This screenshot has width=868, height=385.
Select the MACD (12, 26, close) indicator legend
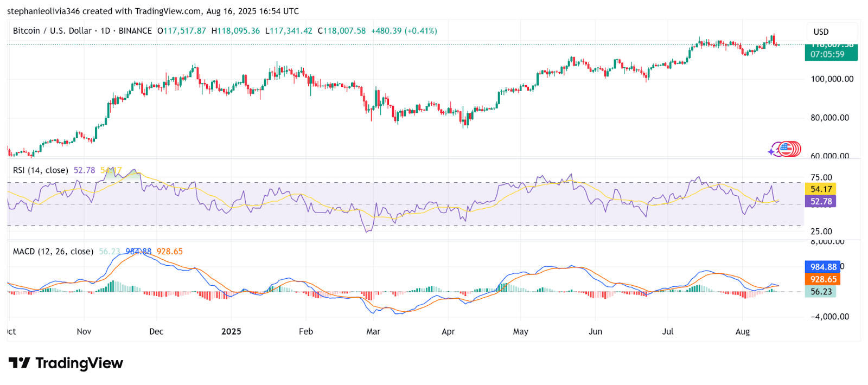[x=53, y=252]
